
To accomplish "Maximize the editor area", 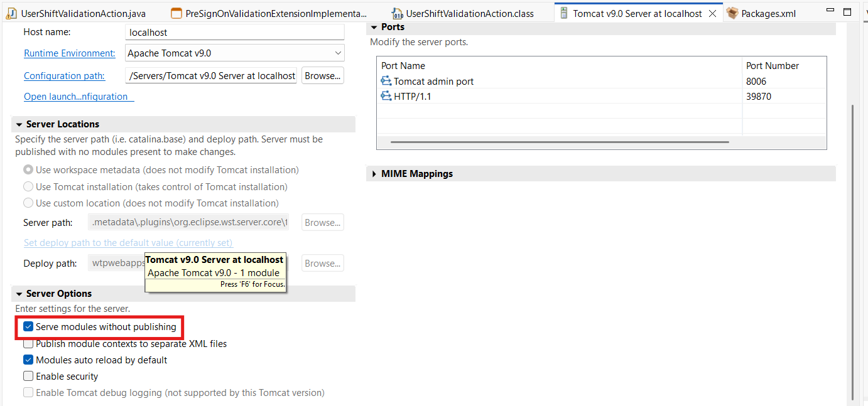I will pyautogui.click(x=847, y=12).
